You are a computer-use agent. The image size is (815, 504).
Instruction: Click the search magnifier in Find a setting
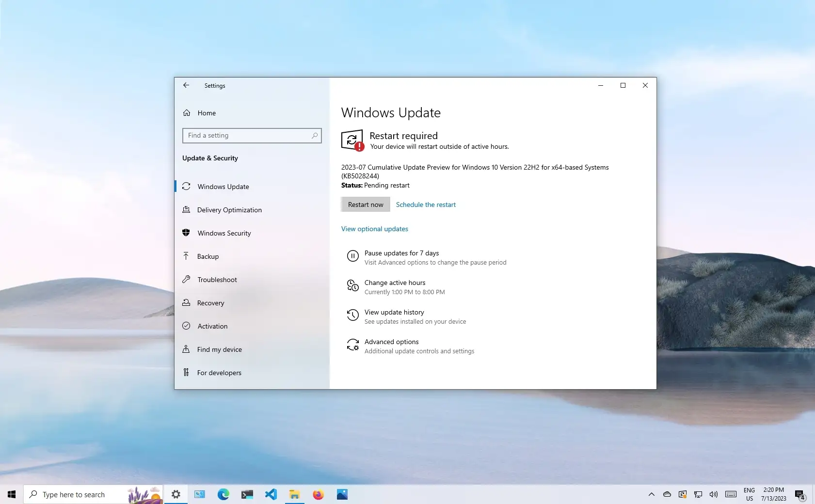pyautogui.click(x=315, y=136)
